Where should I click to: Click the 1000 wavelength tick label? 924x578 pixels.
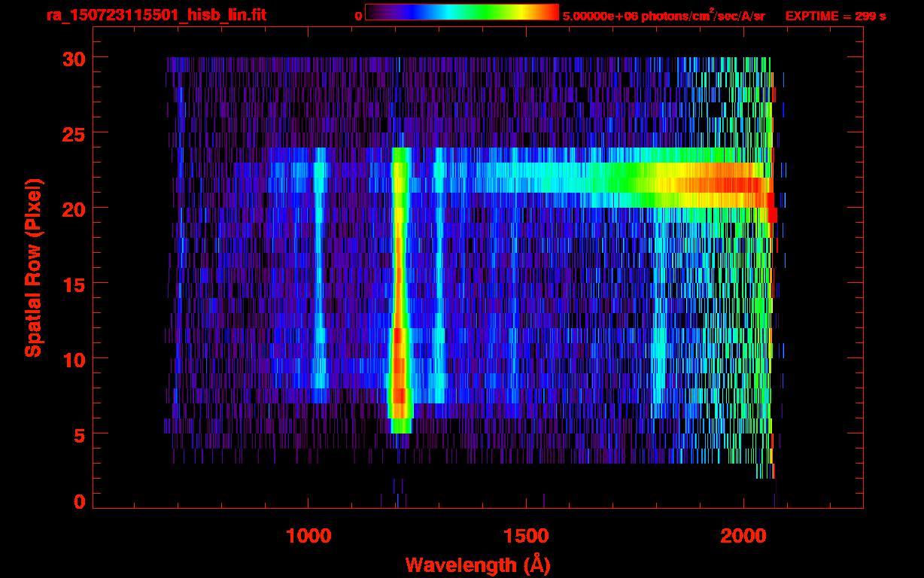click(308, 535)
